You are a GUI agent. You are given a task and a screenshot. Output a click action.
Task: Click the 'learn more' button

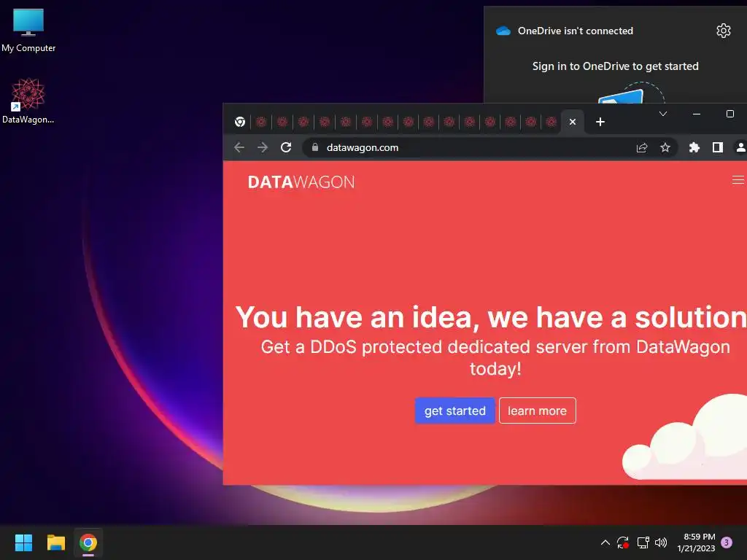538,411
